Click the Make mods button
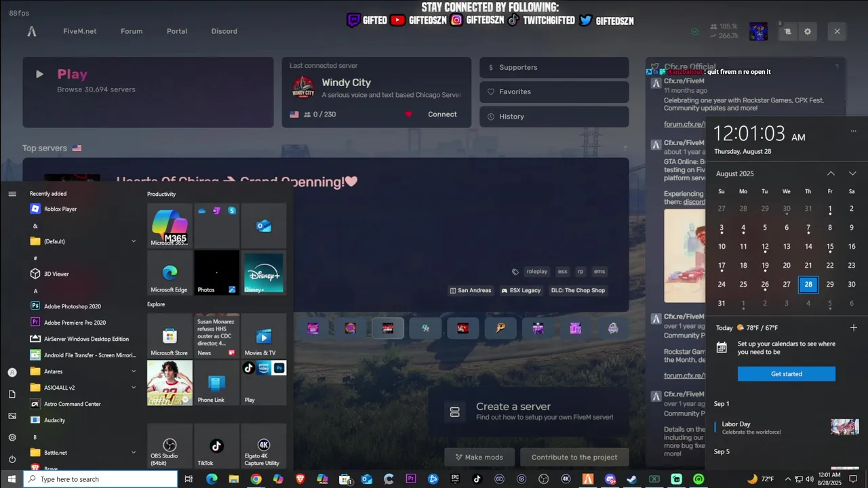Screen dimensions: 868x488 [x=479, y=457]
